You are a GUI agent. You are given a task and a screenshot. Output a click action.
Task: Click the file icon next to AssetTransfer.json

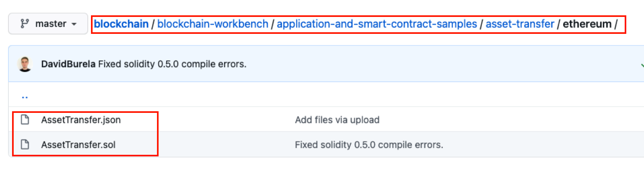coord(25,120)
